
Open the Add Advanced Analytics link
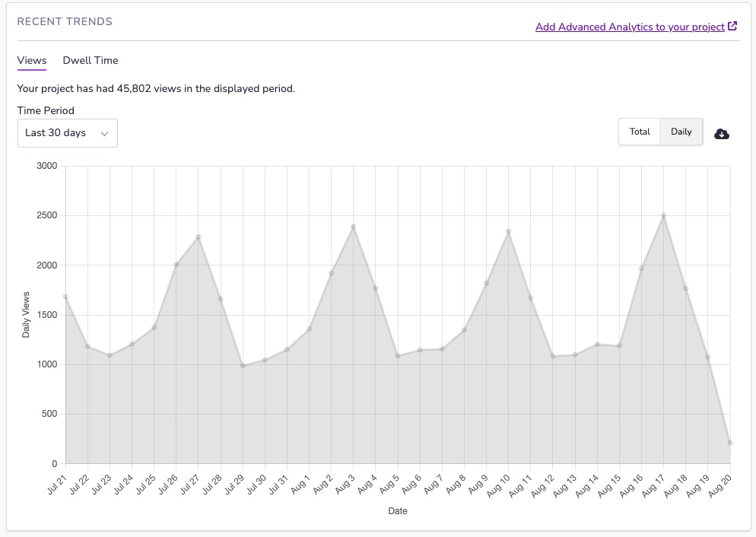[630, 27]
